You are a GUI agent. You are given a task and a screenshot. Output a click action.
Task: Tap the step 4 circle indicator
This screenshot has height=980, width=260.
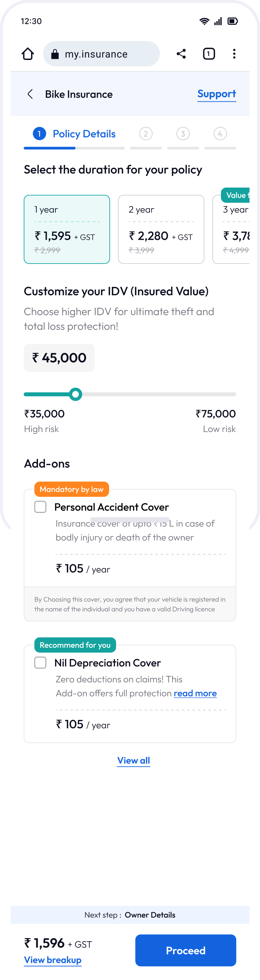[x=220, y=134]
